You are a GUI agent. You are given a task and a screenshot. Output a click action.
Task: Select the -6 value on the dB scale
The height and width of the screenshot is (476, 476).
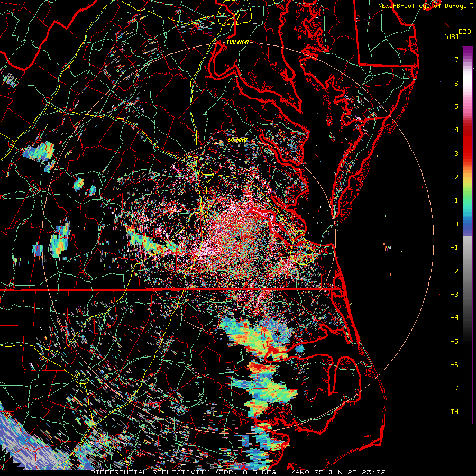coord(454,365)
